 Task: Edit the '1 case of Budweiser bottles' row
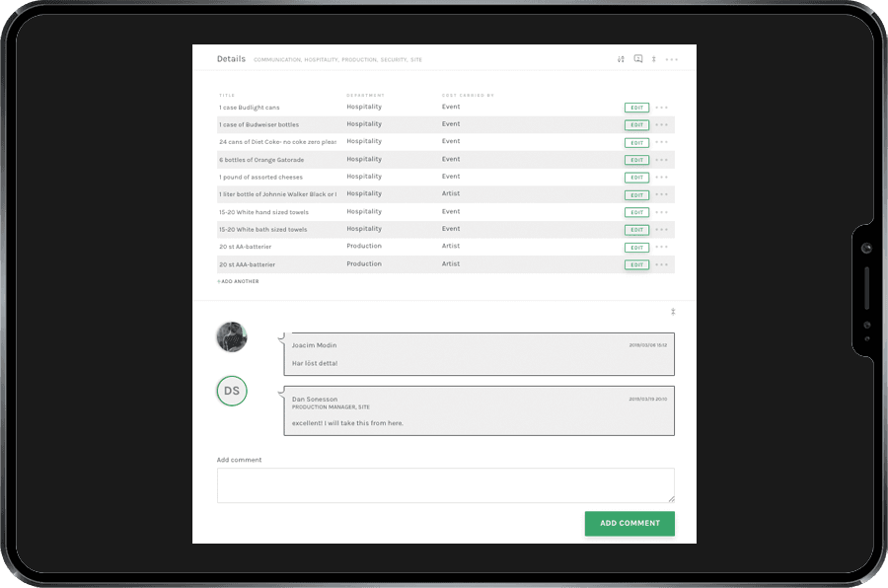pyautogui.click(x=636, y=125)
